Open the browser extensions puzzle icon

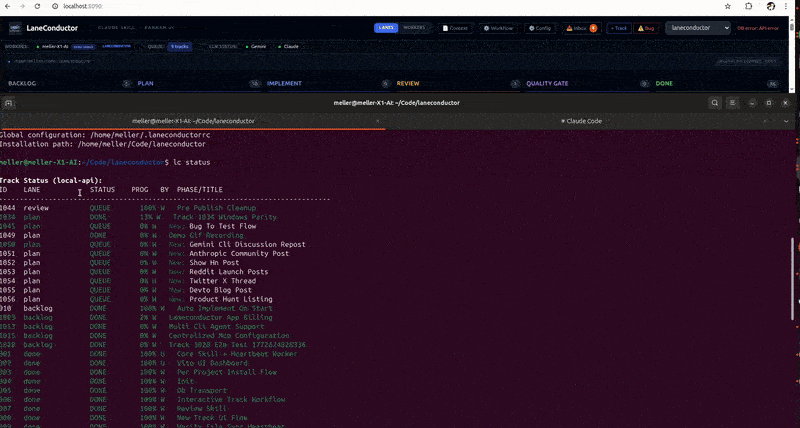(749, 8)
